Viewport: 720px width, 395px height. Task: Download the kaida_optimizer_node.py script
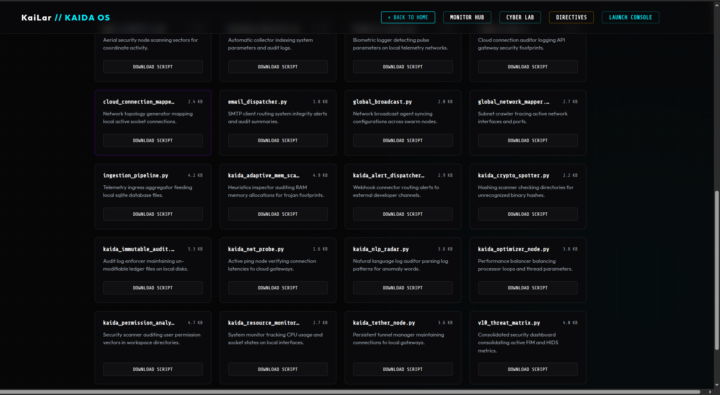coord(528,288)
